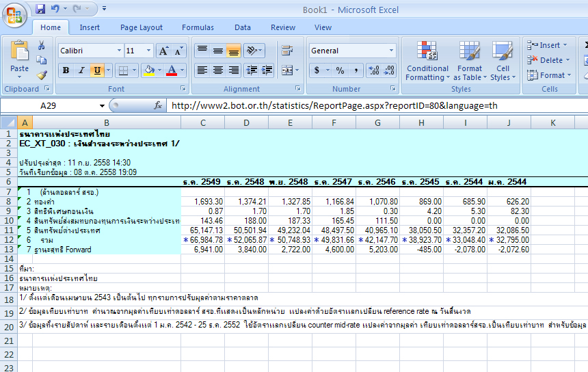Increase font size with Grow Font
The width and height of the screenshot is (588, 372).
pyautogui.click(x=163, y=51)
